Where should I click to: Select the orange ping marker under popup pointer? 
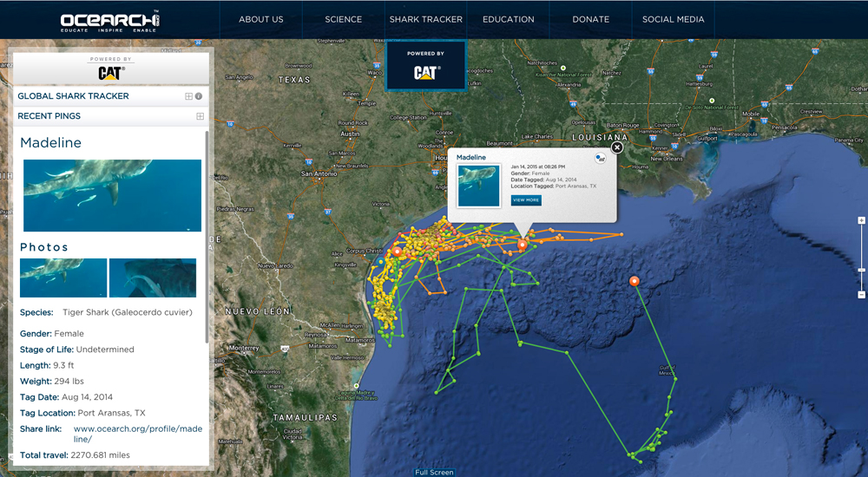tap(522, 244)
